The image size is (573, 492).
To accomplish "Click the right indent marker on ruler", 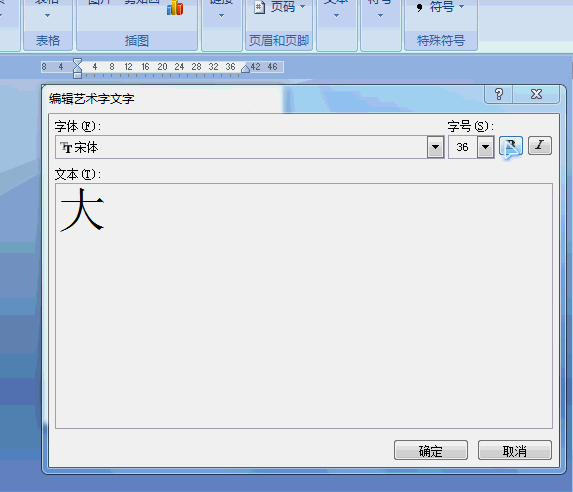I will coord(246,68).
